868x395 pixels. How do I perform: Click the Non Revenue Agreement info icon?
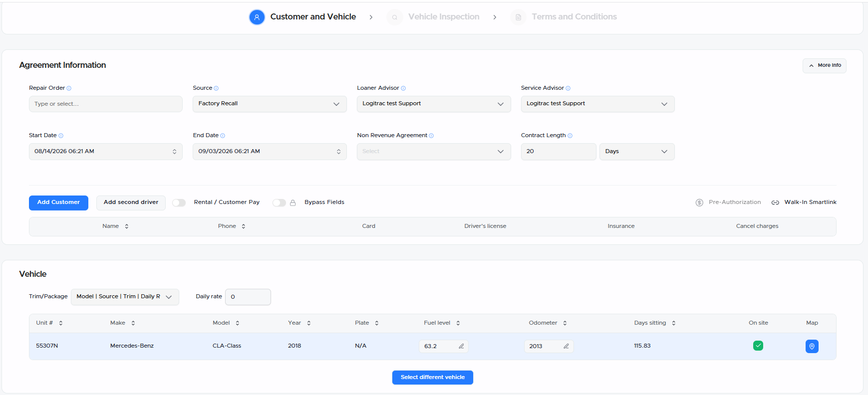(431, 136)
